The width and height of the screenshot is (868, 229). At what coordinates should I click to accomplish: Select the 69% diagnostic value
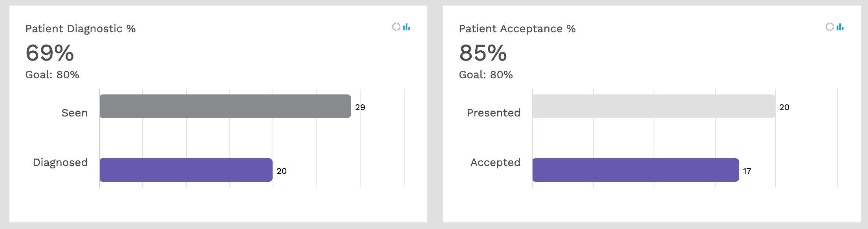50,53
